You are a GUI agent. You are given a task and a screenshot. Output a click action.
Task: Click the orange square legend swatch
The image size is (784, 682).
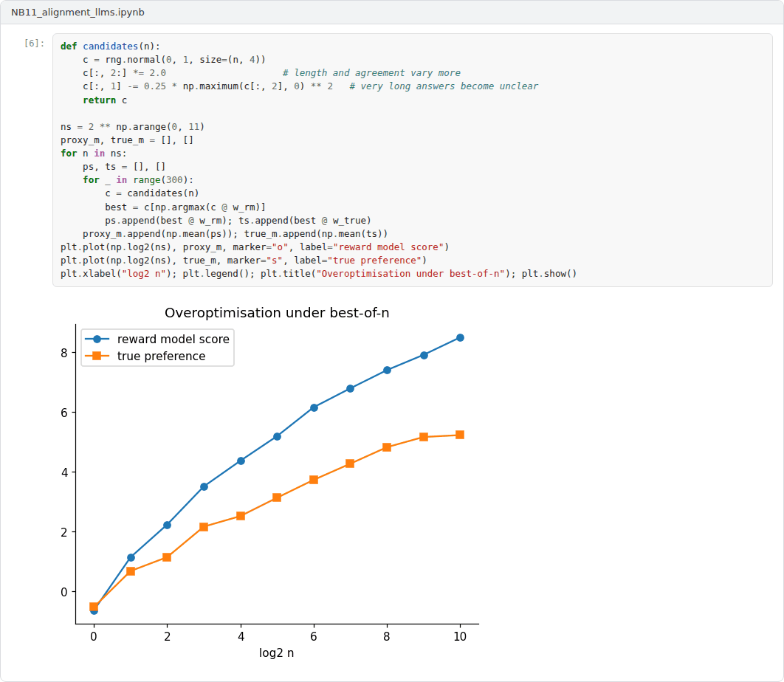pos(97,356)
